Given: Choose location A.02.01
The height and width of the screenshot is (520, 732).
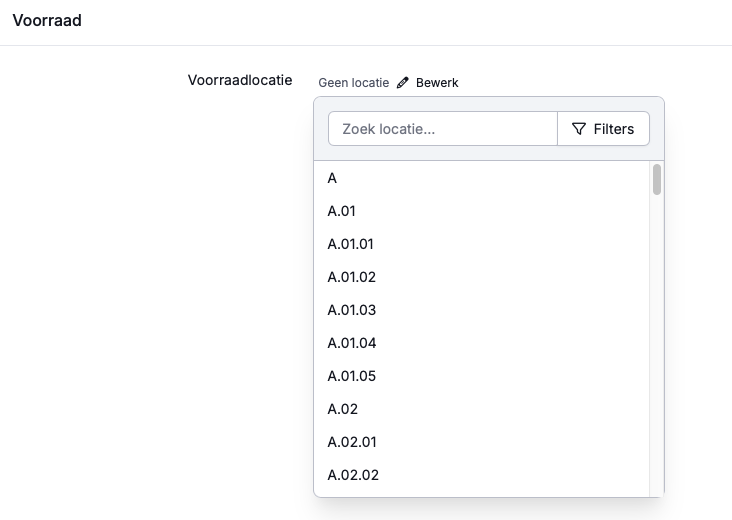Looking at the screenshot, I should (352, 442).
